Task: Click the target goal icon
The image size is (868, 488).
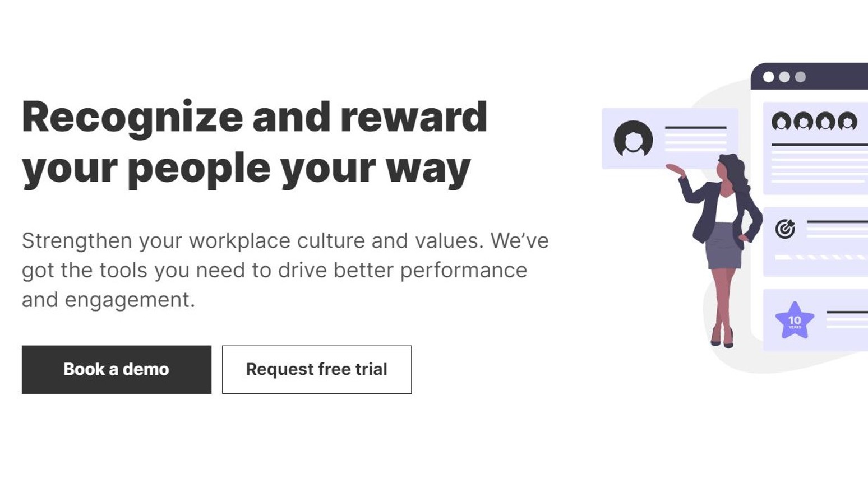Action: click(785, 228)
